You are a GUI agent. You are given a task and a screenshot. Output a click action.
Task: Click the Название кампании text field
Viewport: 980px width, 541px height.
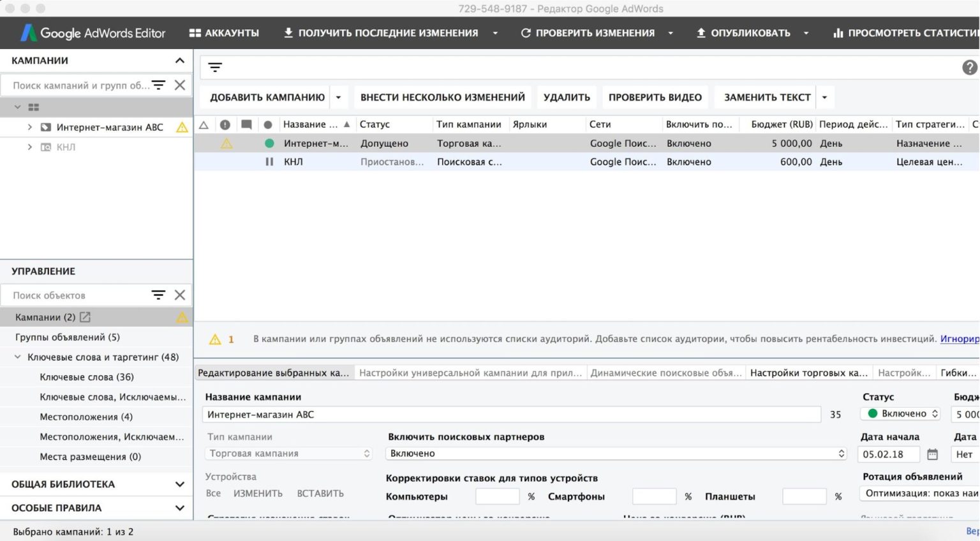click(511, 415)
